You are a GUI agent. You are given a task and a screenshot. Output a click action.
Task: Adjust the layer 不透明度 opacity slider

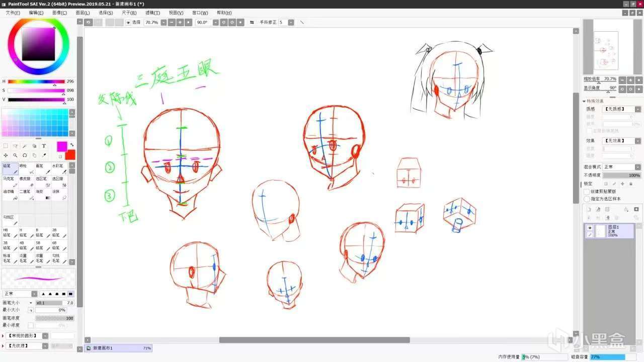pyautogui.click(x=622, y=175)
